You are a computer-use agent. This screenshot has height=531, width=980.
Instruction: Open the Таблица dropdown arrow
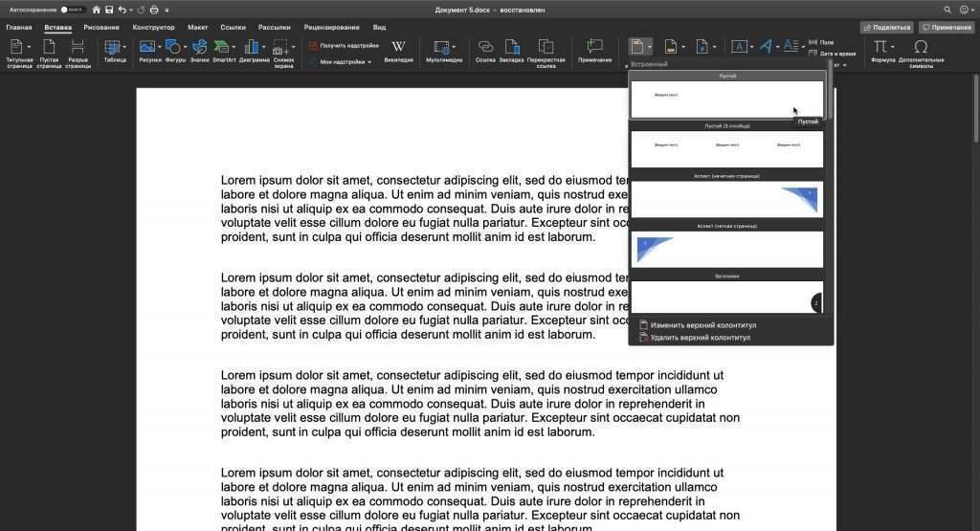124,48
